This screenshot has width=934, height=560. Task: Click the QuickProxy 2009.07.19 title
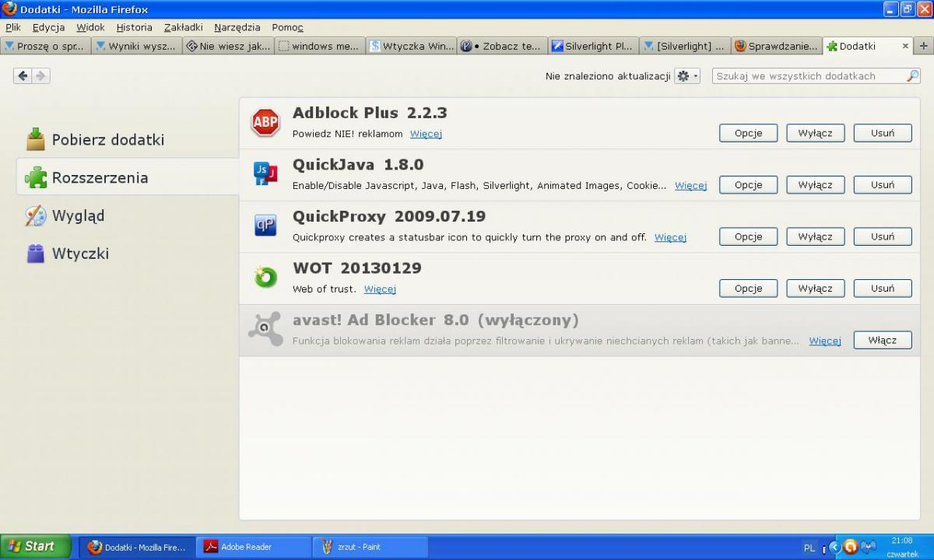click(x=389, y=216)
